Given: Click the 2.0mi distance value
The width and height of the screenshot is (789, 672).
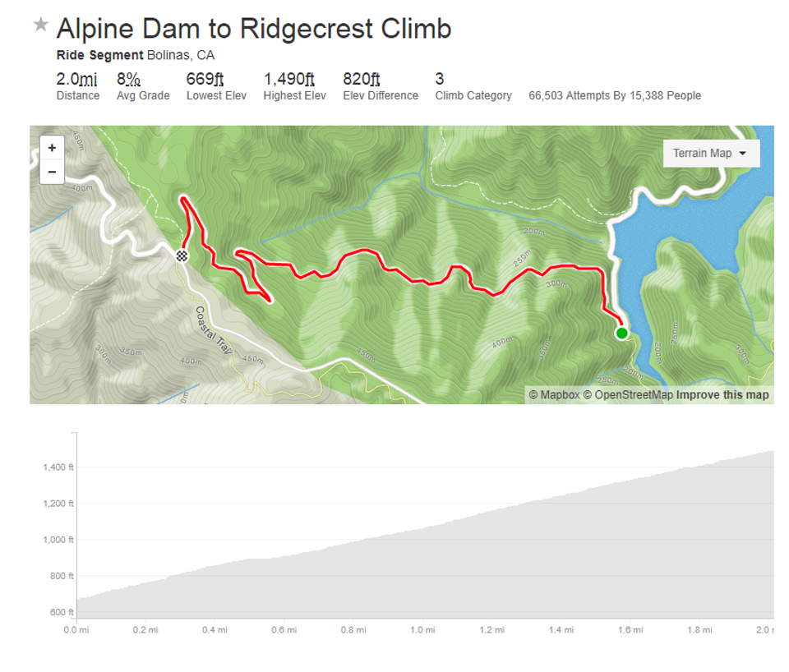Looking at the screenshot, I should (76, 79).
